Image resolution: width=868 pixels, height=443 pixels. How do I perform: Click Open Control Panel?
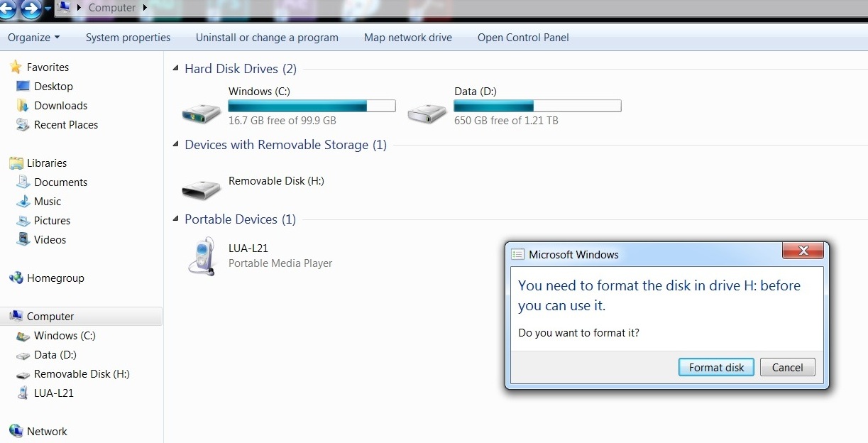tap(523, 38)
